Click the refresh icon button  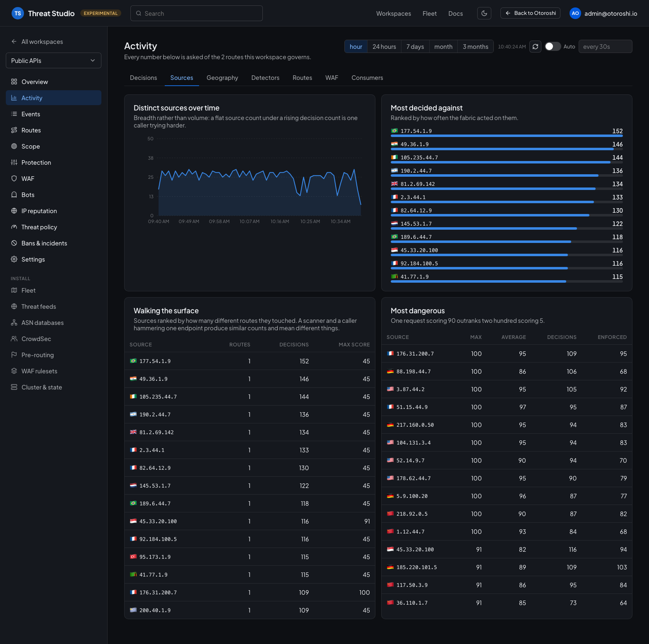click(x=535, y=46)
